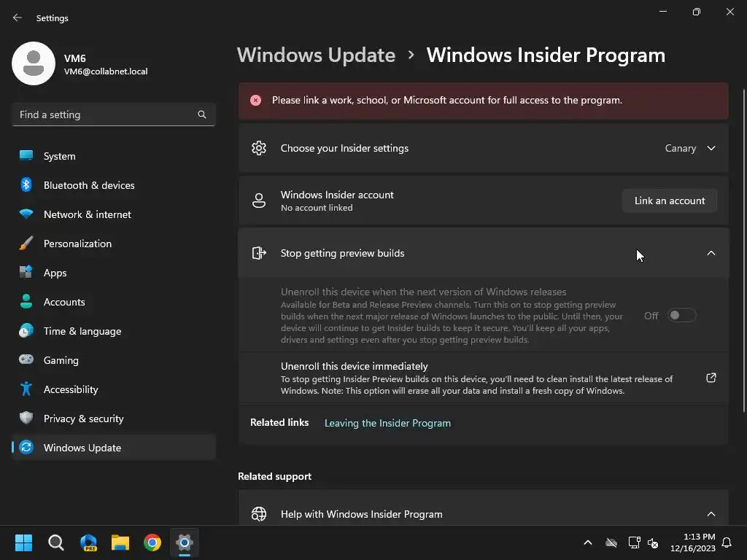This screenshot has height=560, width=747.
Task: Click the Related links label
Action: click(x=279, y=422)
